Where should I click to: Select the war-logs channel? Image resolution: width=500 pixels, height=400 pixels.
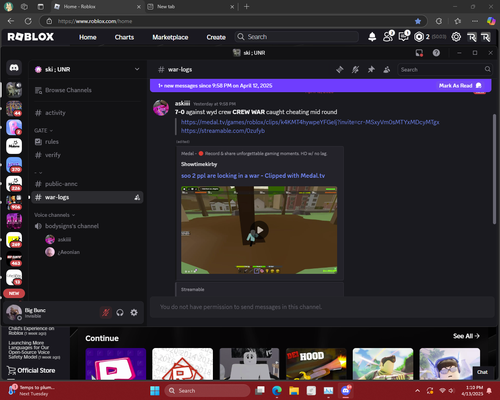(x=87, y=197)
